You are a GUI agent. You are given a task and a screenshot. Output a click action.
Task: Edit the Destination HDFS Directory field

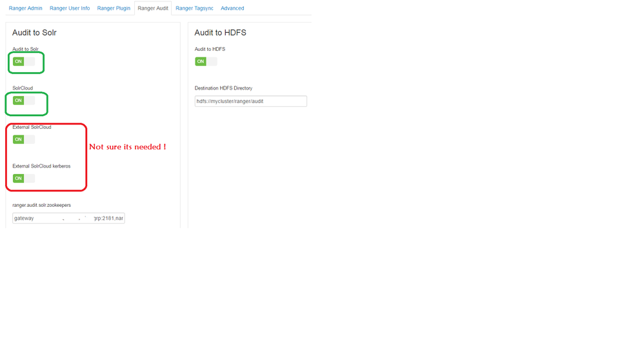(250, 101)
